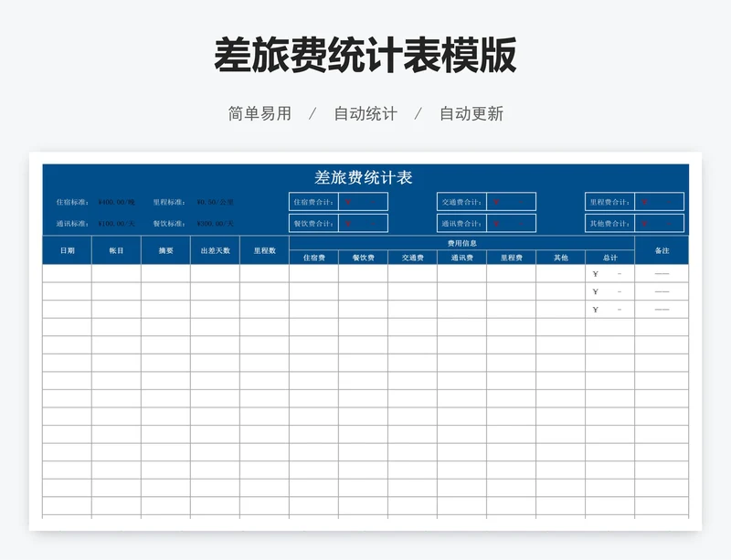Select the 交通费 sub-header

click(x=413, y=258)
